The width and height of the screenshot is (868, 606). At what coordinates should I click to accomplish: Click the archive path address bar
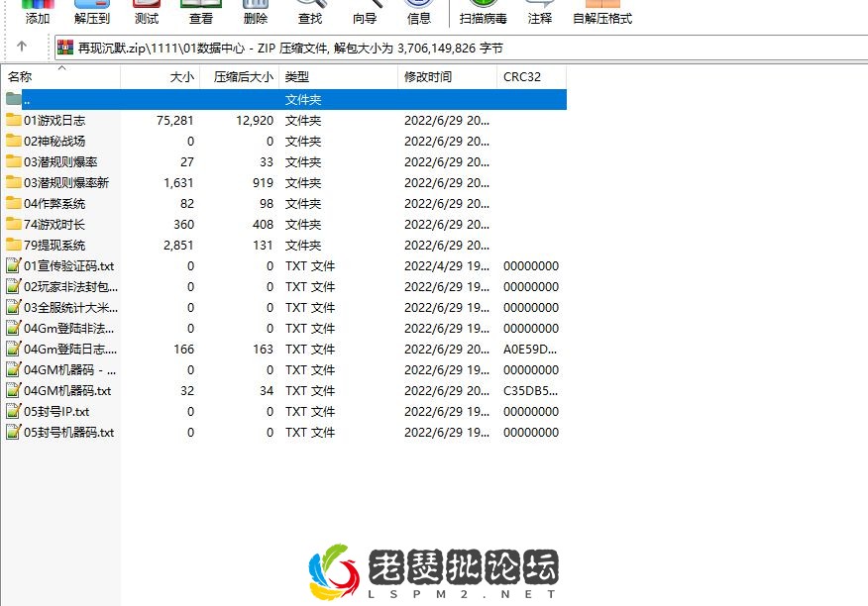click(297, 46)
